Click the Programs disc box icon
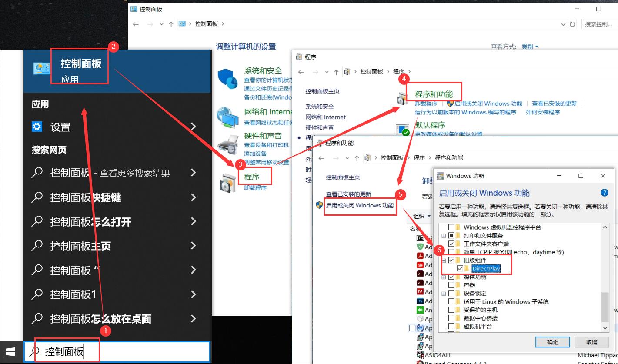Viewport: 618px width, 364px height. click(227, 182)
